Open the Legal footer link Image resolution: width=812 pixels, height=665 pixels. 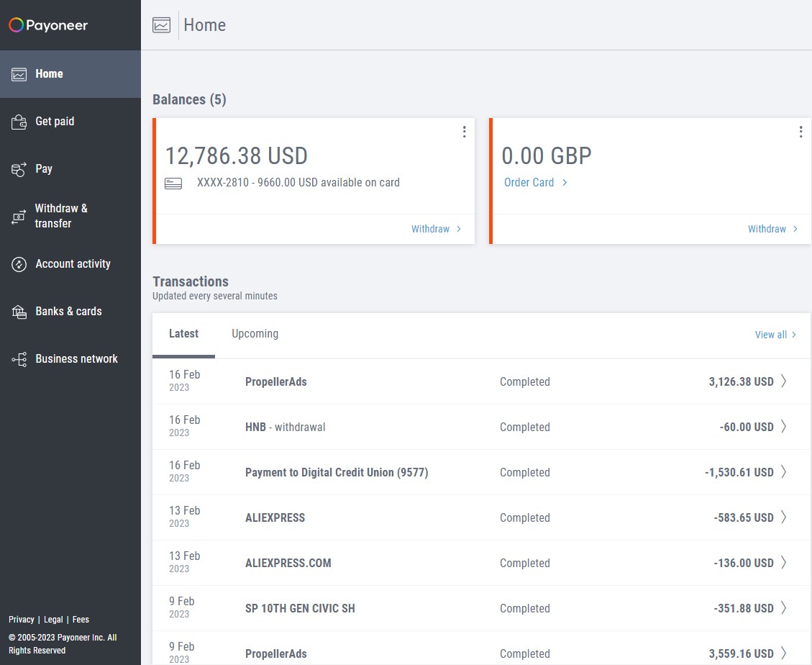tap(53, 620)
